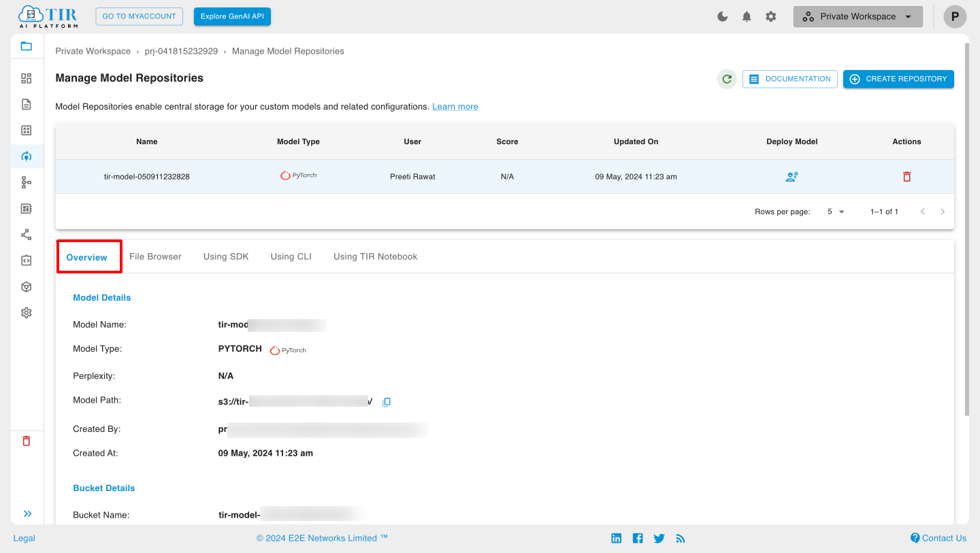Go to previous table page
Image resolution: width=980 pixels, height=553 pixels.
coord(923,212)
